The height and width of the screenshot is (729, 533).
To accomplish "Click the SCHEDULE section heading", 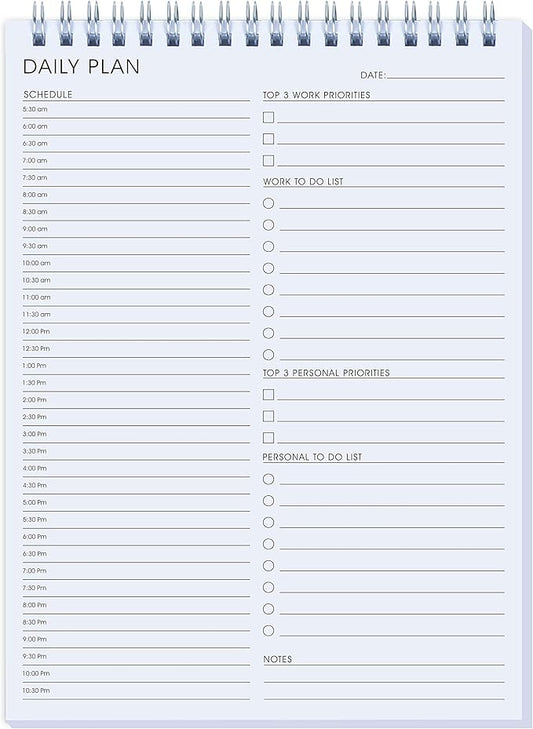I will [x=48, y=94].
